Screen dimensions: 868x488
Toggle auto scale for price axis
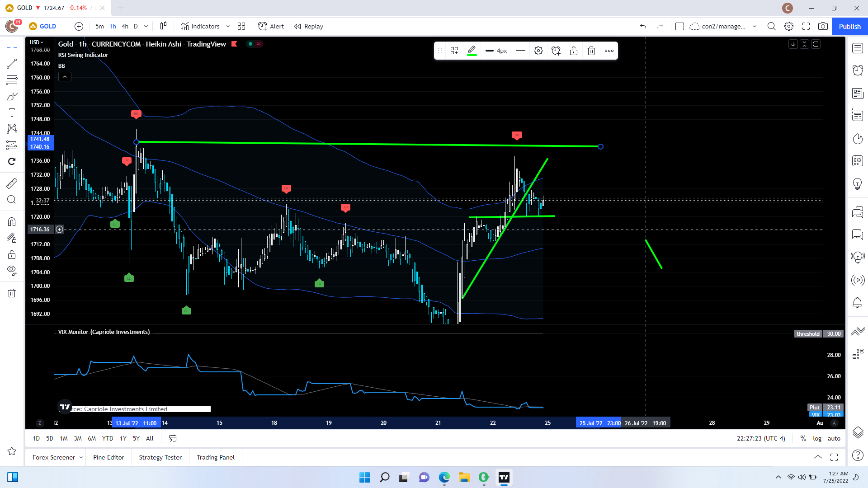pyautogui.click(x=834, y=438)
